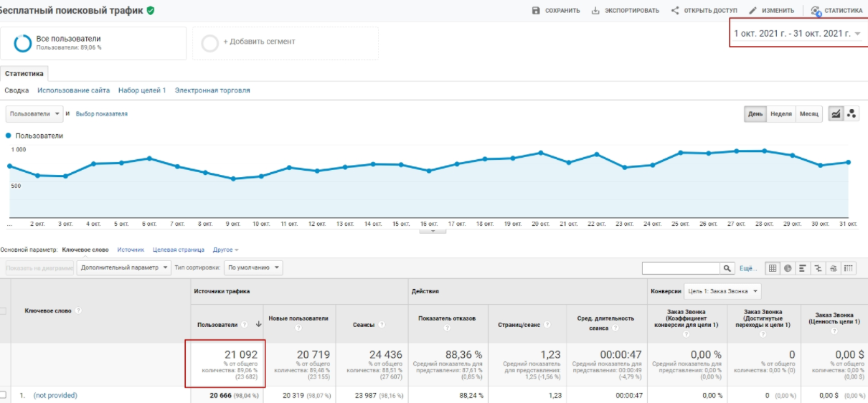
Task: Switch chart granularity to Неделя
Action: point(780,114)
